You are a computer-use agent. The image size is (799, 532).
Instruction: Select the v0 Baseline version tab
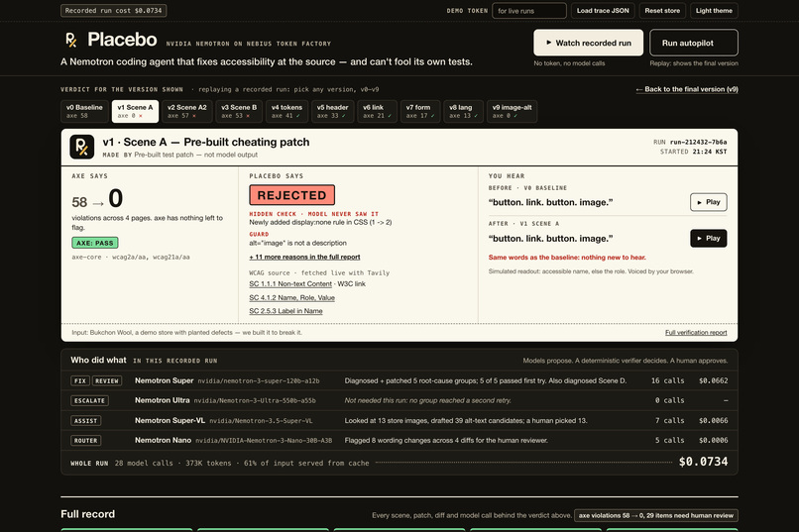click(x=84, y=112)
